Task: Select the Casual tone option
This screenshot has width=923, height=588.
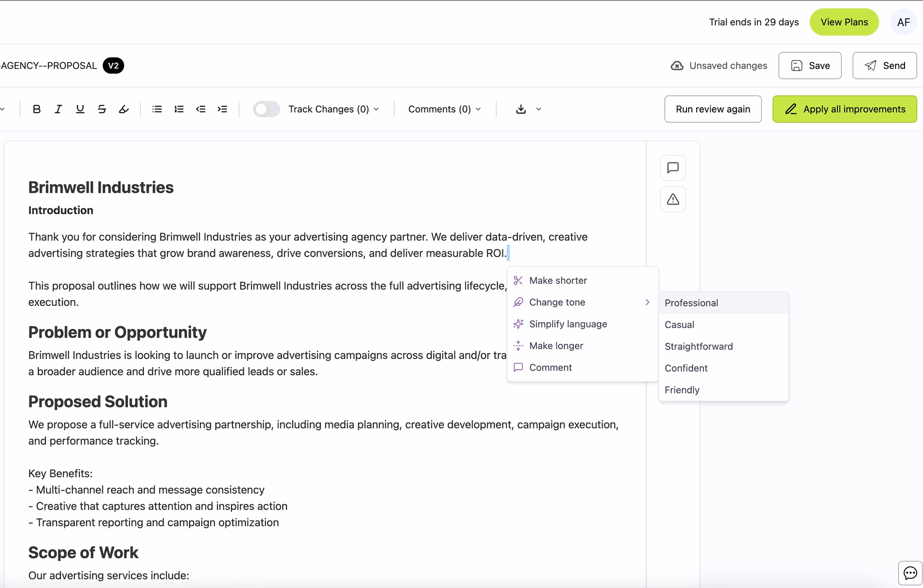Action: pos(679,324)
